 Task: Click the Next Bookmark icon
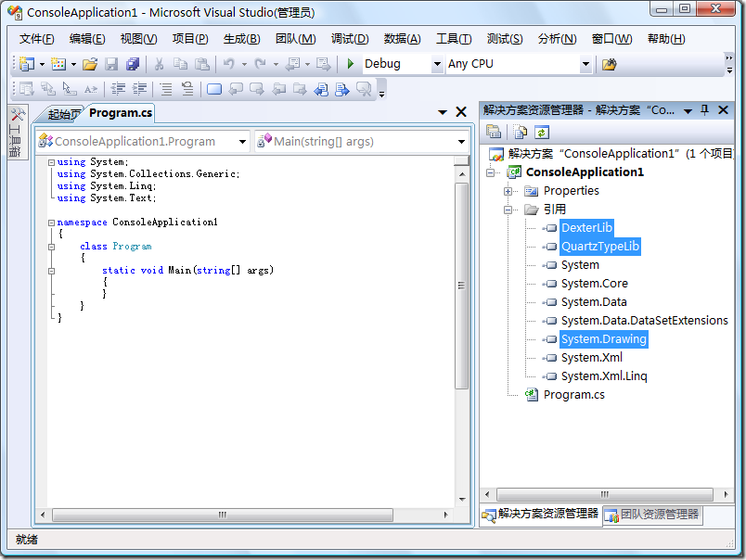tap(257, 89)
